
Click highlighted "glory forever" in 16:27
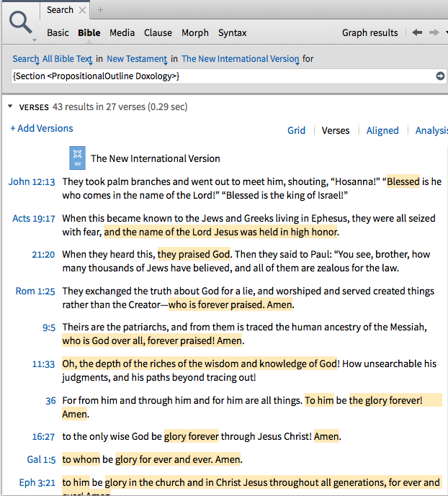coord(192,436)
